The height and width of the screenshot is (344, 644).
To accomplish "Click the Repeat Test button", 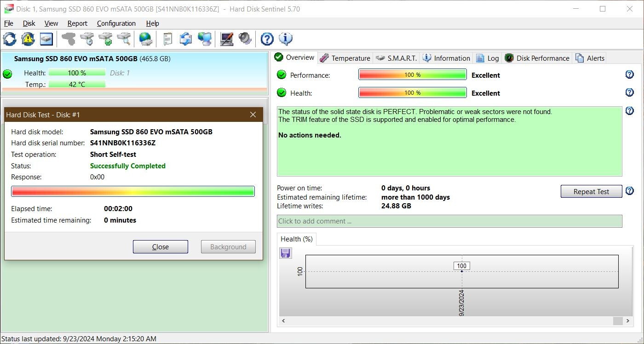I will pyautogui.click(x=591, y=191).
